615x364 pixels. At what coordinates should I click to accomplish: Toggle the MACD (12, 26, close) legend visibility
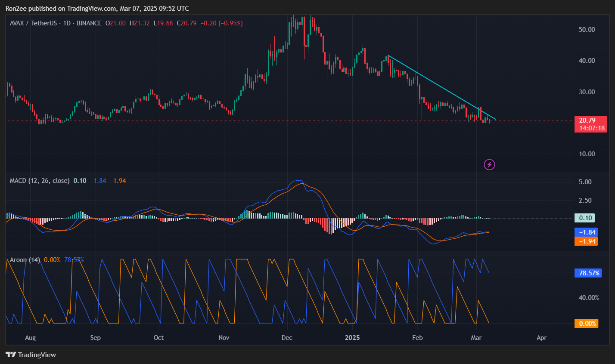coord(39,181)
